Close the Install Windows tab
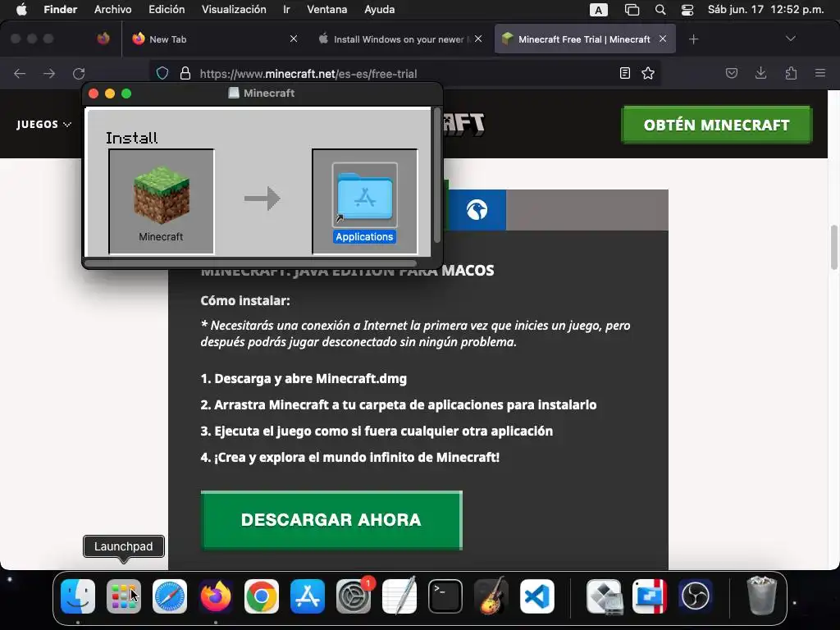 pyautogui.click(x=478, y=39)
